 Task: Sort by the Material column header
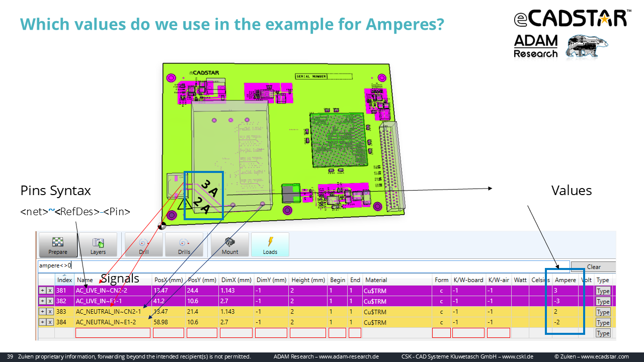(x=397, y=280)
